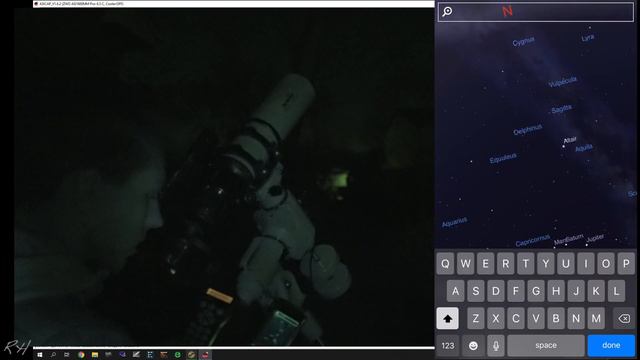Open Windows taskbar search
The width and height of the screenshot is (640, 360).
click(x=53, y=355)
